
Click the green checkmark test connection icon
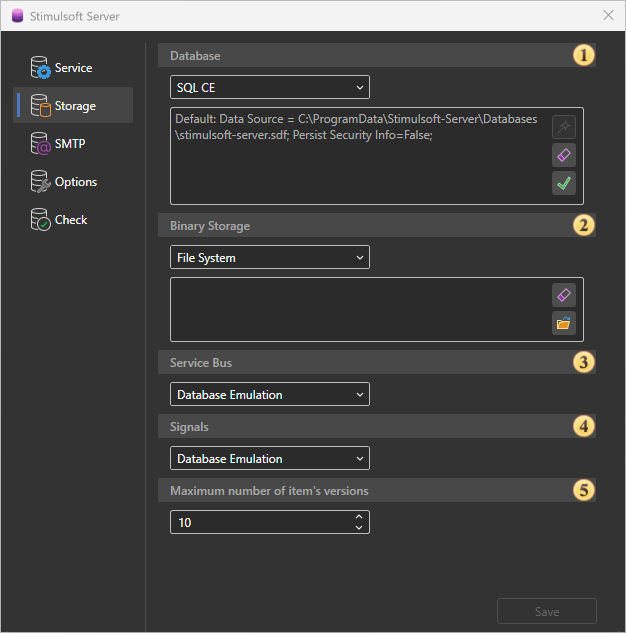pos(564,183)
